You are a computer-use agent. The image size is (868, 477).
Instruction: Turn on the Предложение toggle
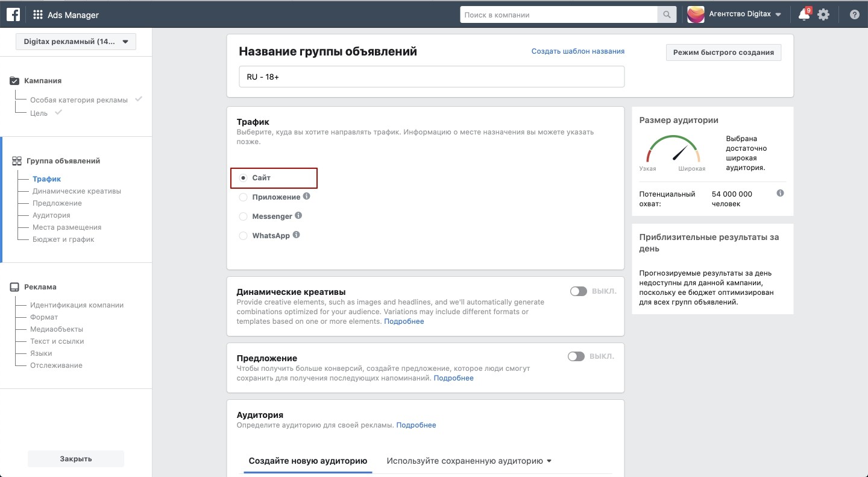click(x=576, y=356)
